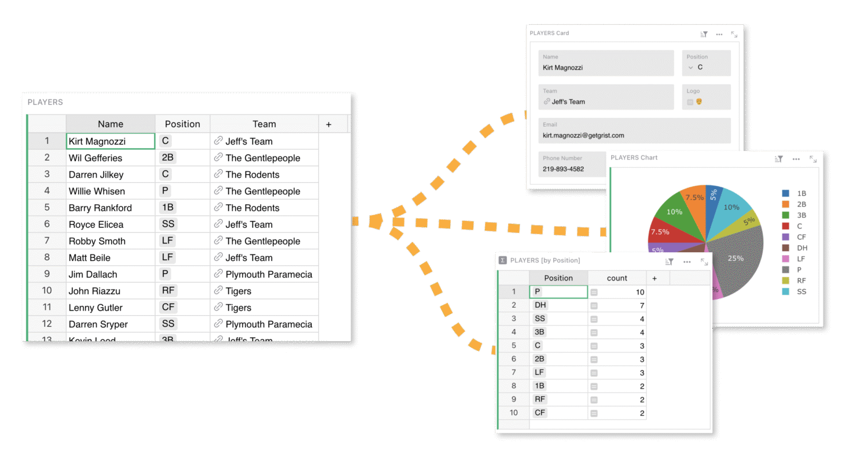Click Position header in summary table
Screen dimensions: 868x454
(x=558, y=278)
